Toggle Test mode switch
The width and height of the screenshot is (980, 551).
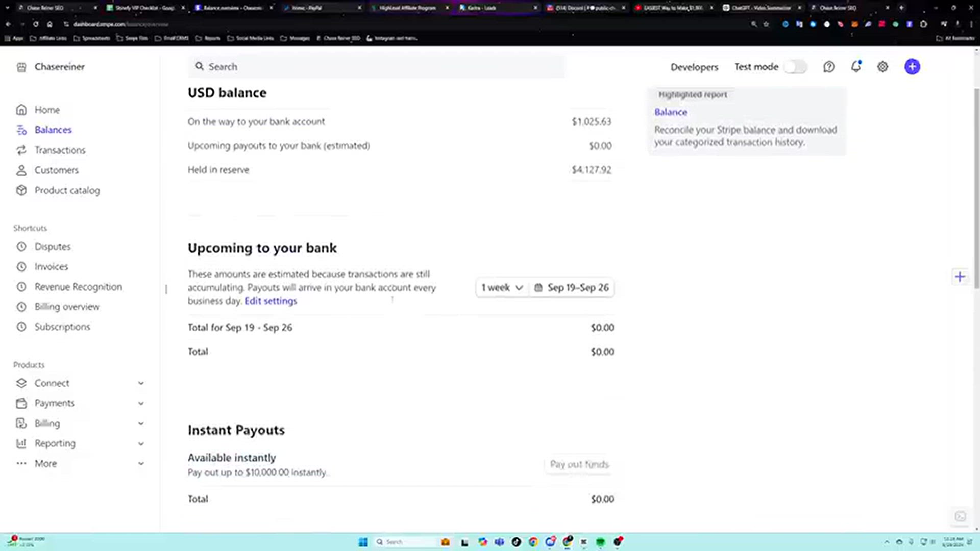tap(795, 67)
